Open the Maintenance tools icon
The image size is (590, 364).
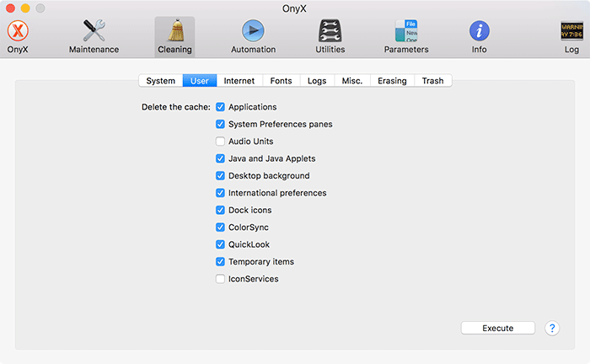coord(94,30)
